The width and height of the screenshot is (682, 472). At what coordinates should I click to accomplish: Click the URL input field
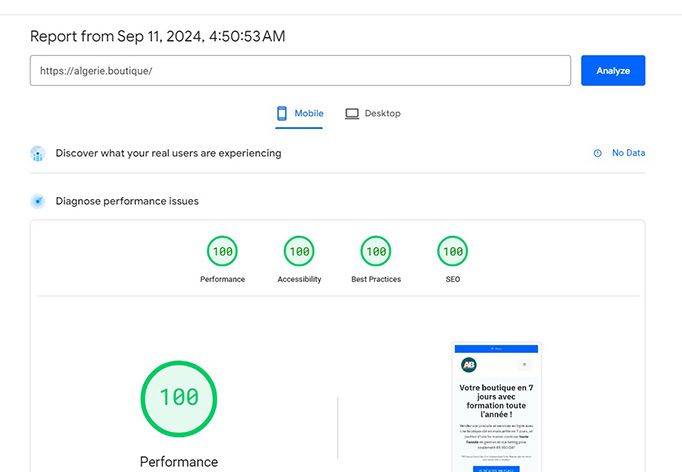click(x=300, y=71)
